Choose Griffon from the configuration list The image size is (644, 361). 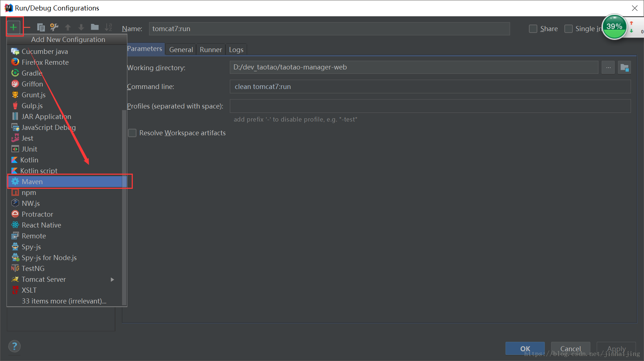point(65,84)
